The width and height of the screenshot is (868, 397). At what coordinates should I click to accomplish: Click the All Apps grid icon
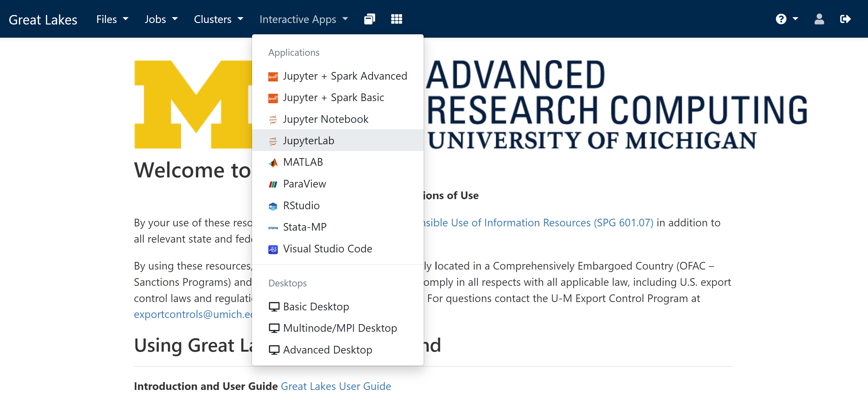tap(396, 19)
